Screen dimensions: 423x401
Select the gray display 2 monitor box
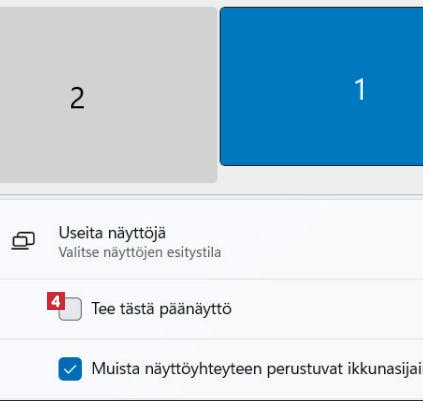click(x=108, y=94)
